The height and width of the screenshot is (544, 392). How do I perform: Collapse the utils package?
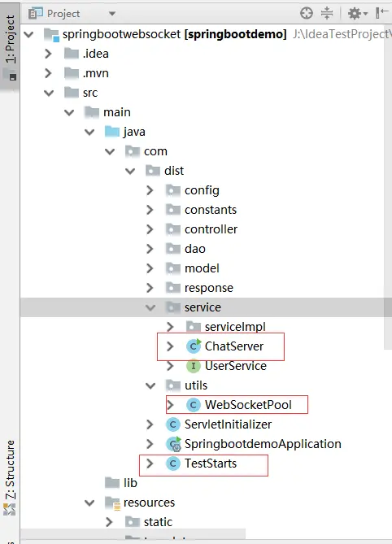150,385
